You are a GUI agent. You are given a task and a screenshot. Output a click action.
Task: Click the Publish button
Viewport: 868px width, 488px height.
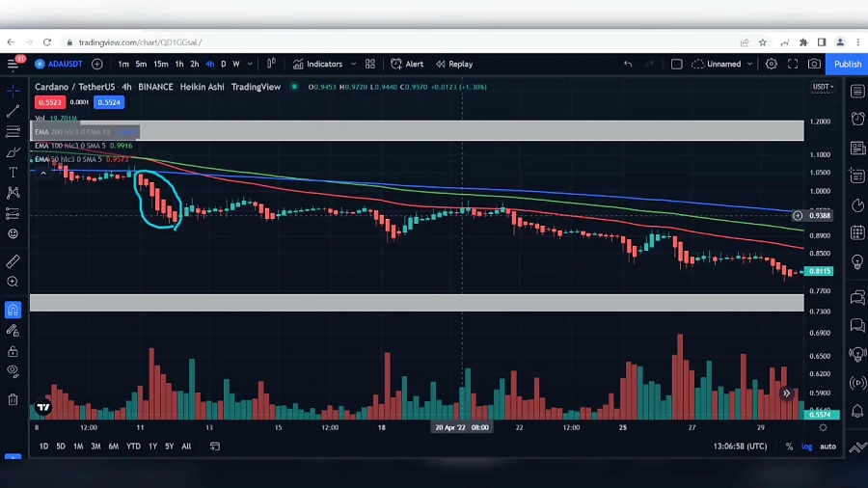(x=847, y=65)
